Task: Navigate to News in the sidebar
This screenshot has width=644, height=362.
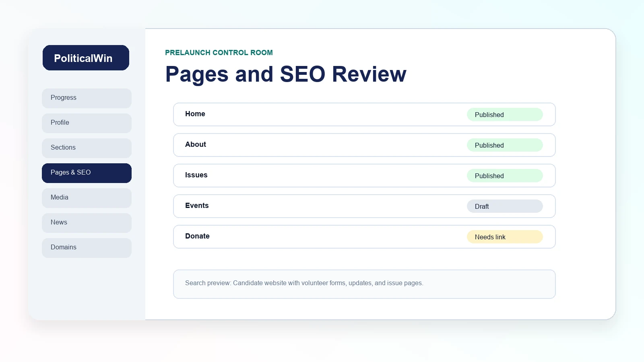Action: 87,223
